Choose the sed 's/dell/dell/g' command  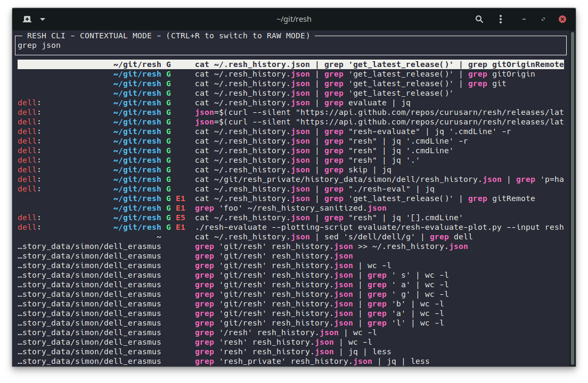[333, 237]
